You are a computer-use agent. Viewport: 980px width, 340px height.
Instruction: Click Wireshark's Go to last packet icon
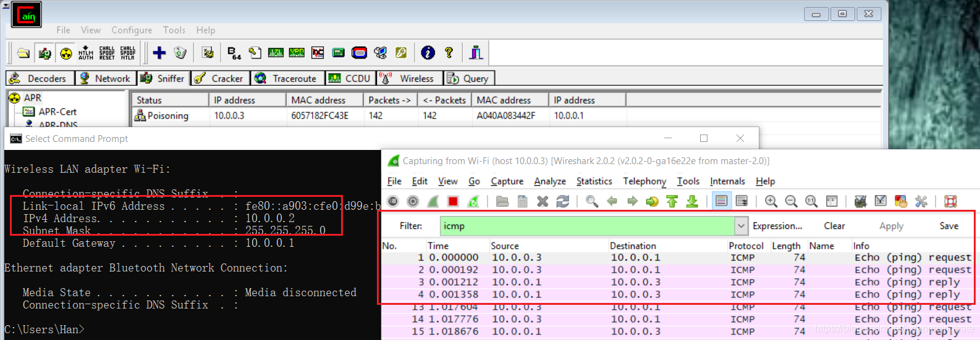pyautogui.click(x=692, y=201)
